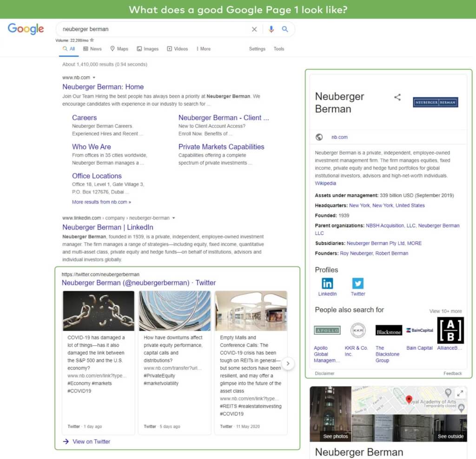This screenshot has height=459, width=476.
Task: Open the LinkedIn icon under Profiles
Action: [327, 283]
